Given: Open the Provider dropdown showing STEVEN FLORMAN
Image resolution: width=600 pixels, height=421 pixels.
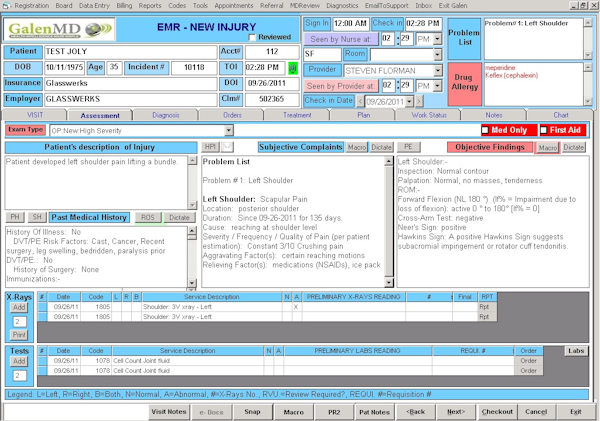Looking at the screenshot, I should pos(437,71).
